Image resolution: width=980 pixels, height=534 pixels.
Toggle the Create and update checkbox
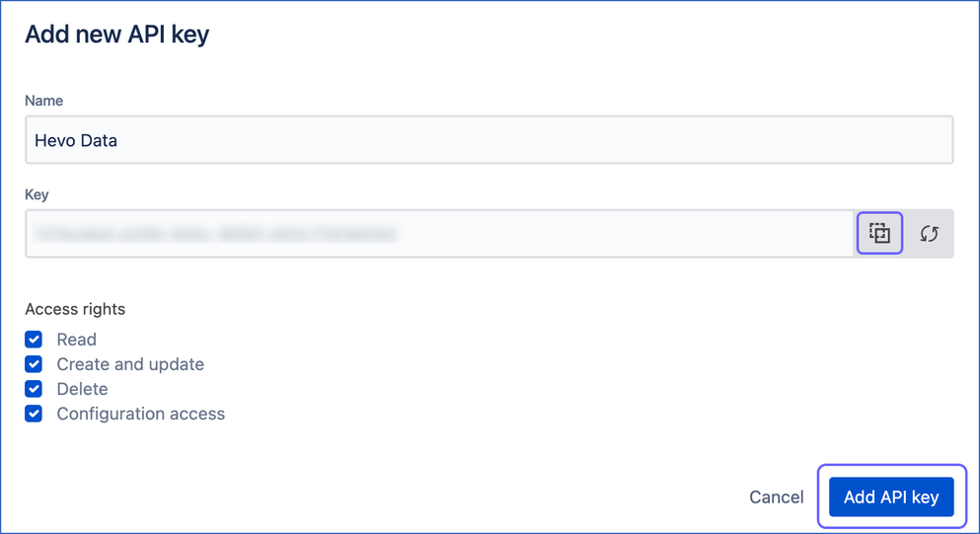(34, 364)
